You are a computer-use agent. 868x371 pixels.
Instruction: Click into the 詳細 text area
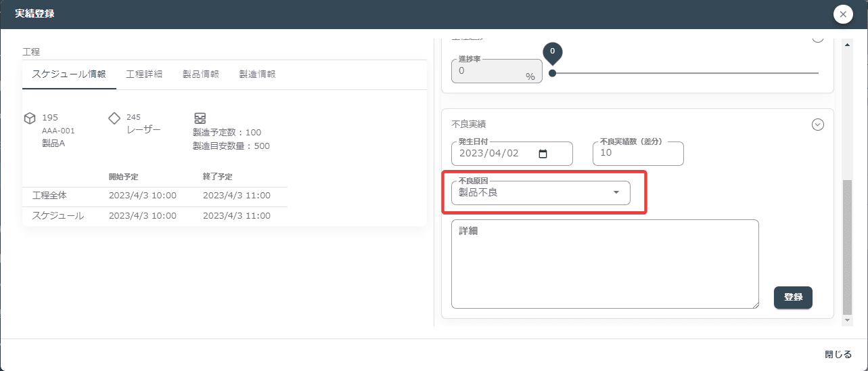[605, 264]
